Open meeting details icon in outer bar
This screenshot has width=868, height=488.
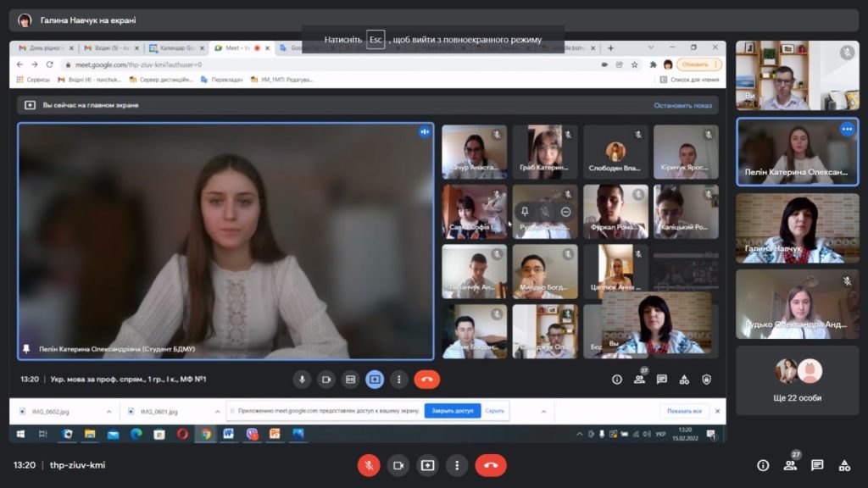click(x=763, y=466)
